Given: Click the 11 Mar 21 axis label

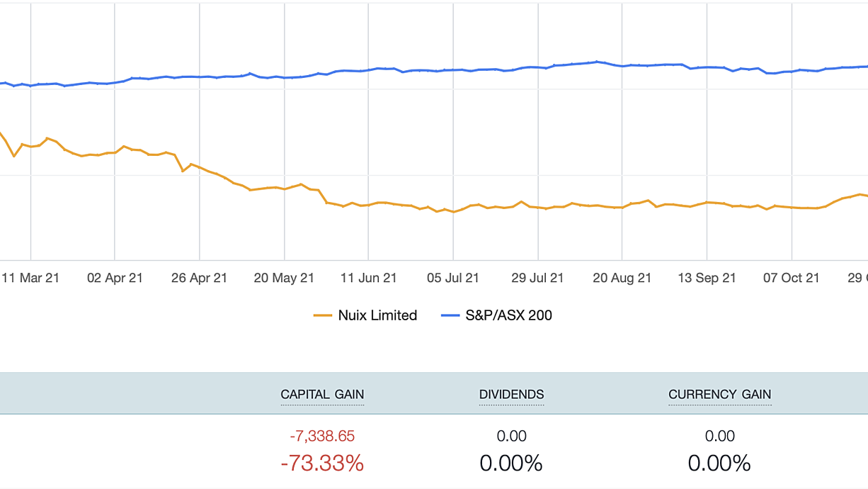Looking at the screenshot, I should pyautogui.click(x=30, y=278).
